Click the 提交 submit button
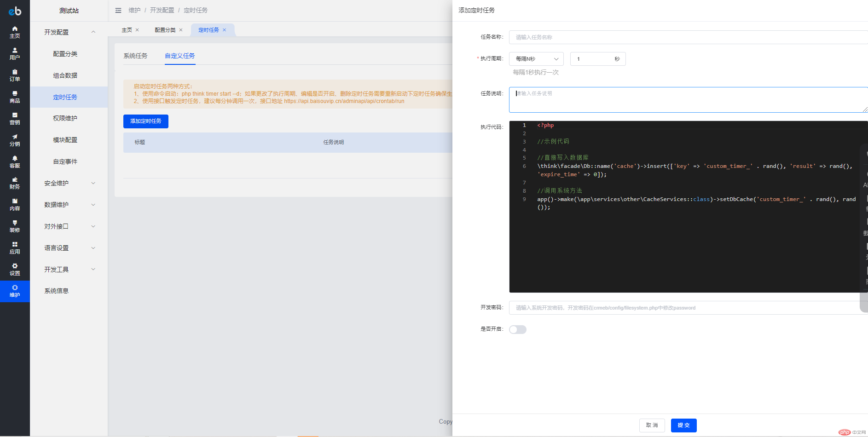The image size is (868, 437). tap(683, 425)
